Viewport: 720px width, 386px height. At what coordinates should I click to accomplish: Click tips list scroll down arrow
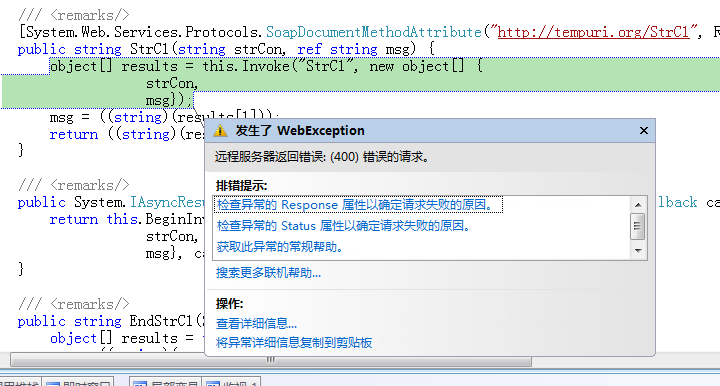point(638,251)
